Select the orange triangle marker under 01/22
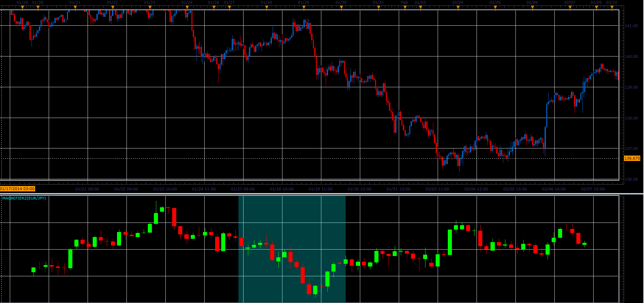Image resolution: width=644 pixels, height=303 pixels. click(x=113, y=7)
